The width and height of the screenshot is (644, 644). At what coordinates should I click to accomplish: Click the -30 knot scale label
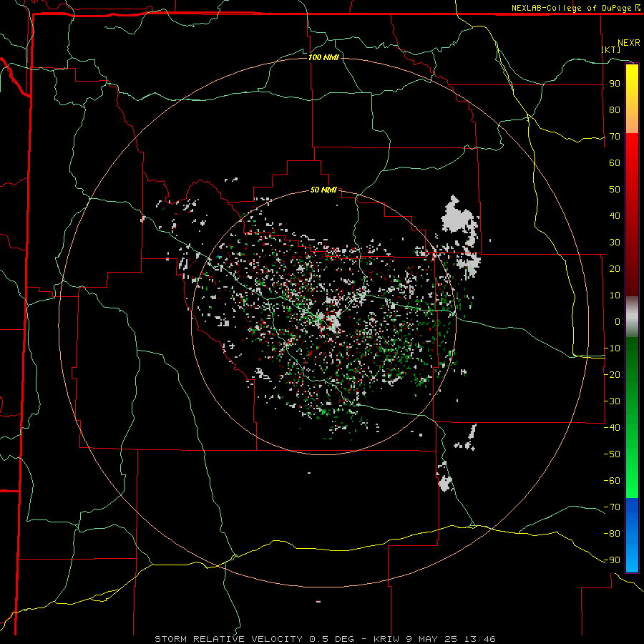click(612, 401)
